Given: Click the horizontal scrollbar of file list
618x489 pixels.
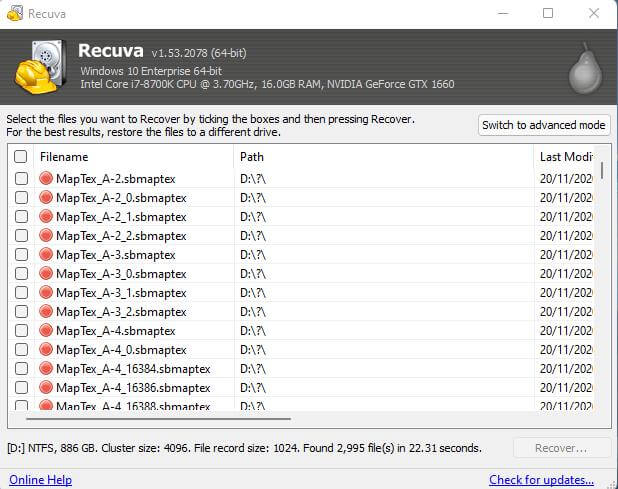Looking at the screenshot, I should pyautogui.click(x=158, y=419).
